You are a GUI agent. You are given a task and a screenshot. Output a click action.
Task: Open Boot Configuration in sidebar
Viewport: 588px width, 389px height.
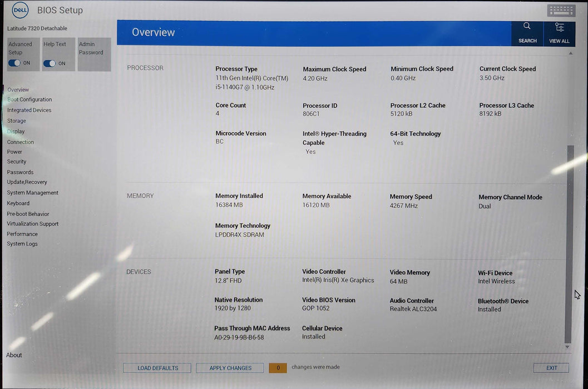(30, 100)
